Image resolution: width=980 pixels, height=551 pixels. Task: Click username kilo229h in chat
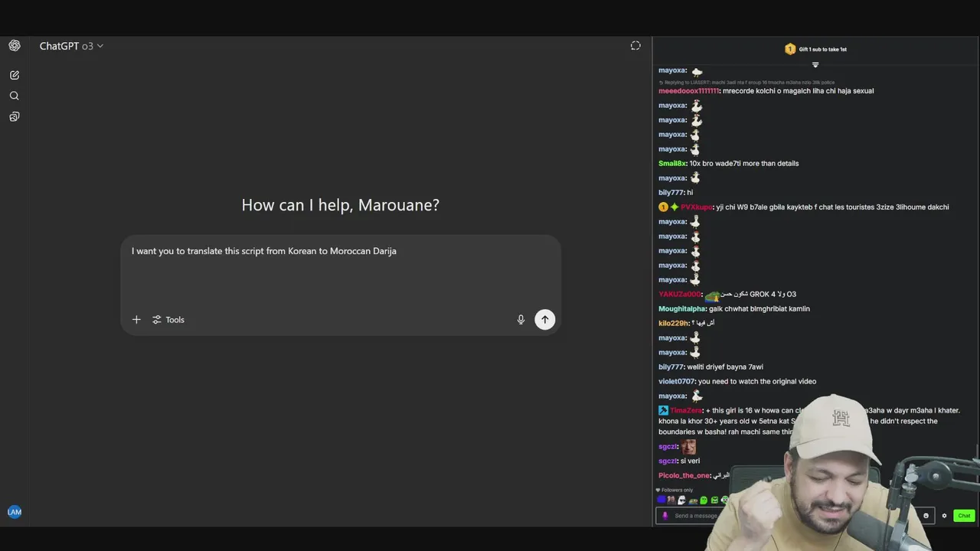click(675, 324)
